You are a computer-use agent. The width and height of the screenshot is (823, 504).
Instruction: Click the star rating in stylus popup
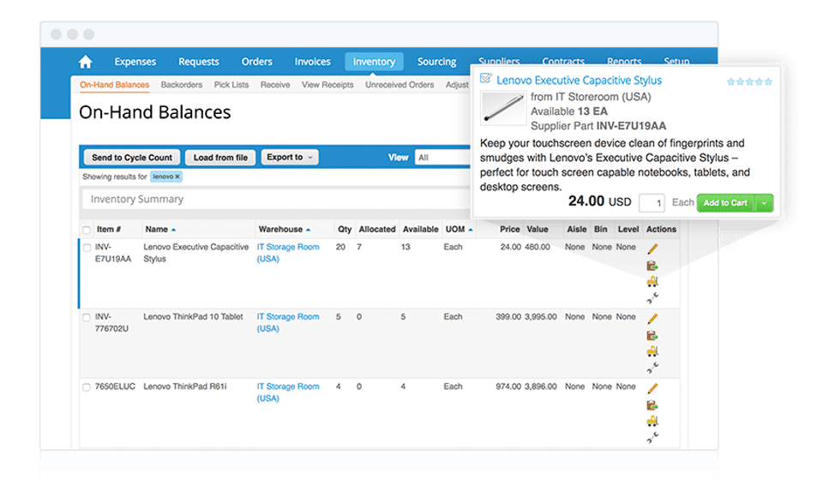click(x=749, y=81)
